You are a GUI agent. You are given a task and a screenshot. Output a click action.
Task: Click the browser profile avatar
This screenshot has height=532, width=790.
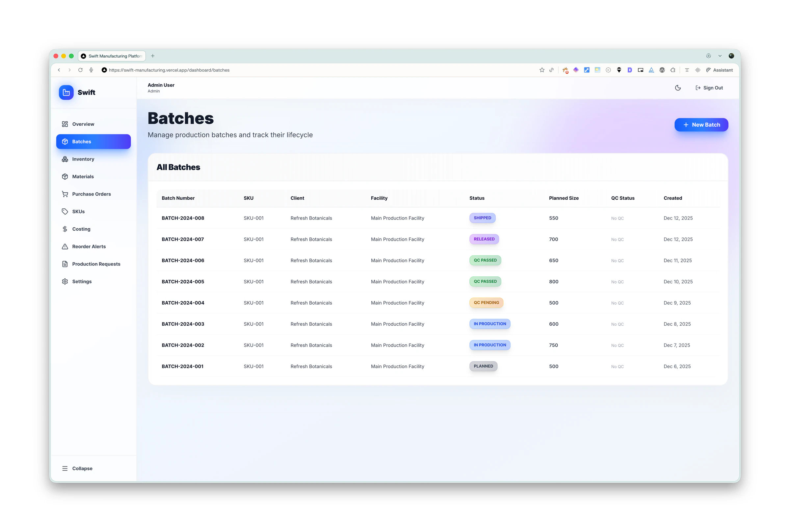pos(731,56)
